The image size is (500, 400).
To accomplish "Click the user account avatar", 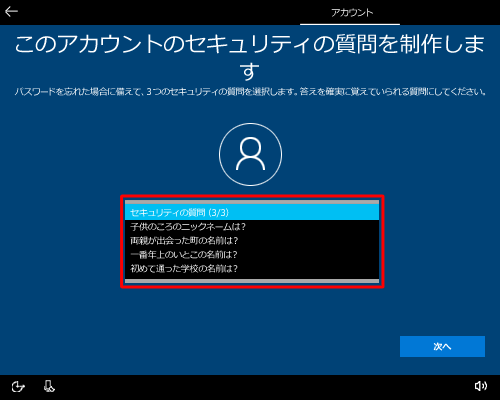I will 250,154.
